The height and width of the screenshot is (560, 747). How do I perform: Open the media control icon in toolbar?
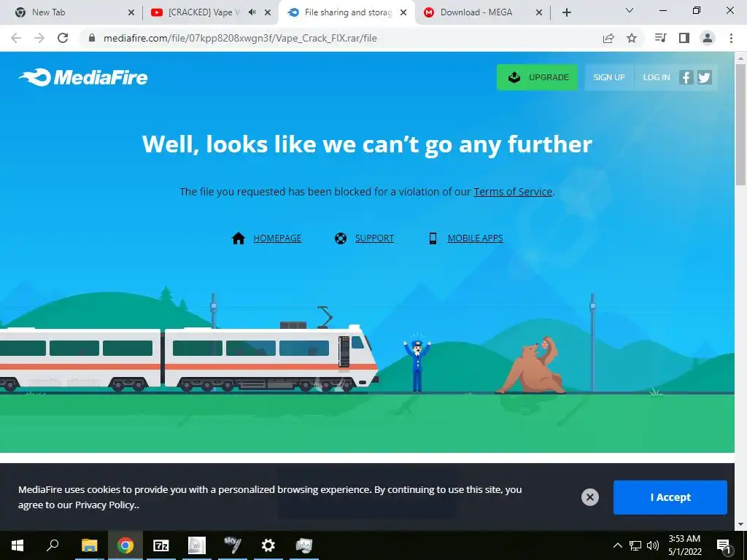660,38
